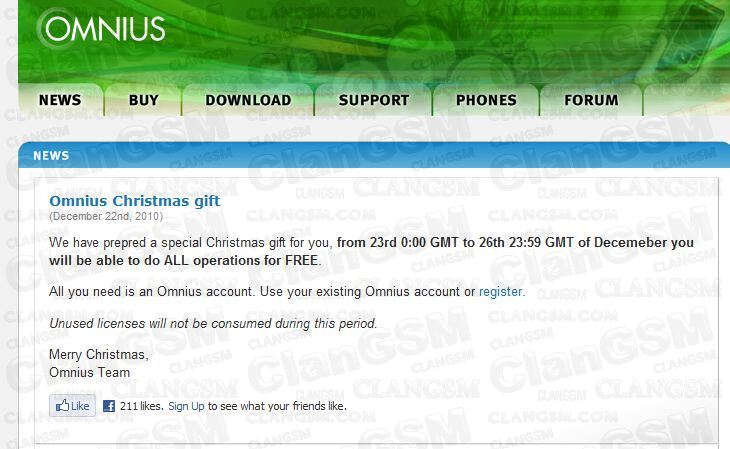Open the Omnius Christmas gift headline
Screen dimensions: 730x449
click(x=135, y=201)
